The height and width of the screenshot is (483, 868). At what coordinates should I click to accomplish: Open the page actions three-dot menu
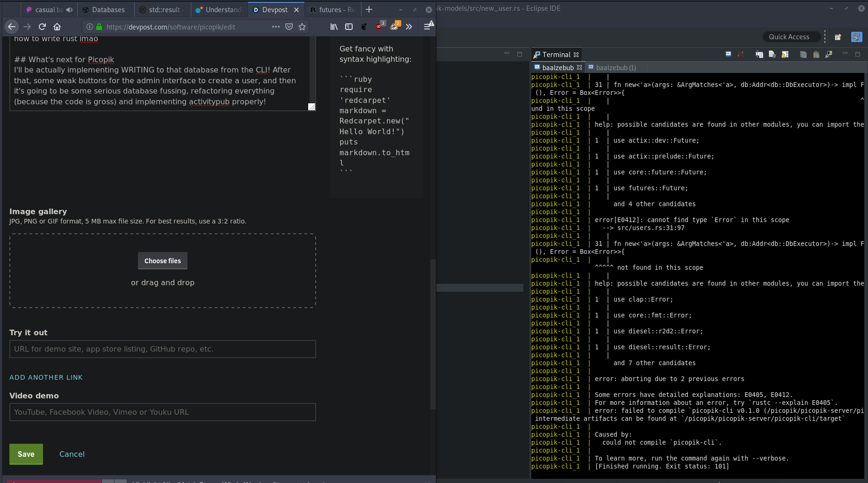point(276,27)
